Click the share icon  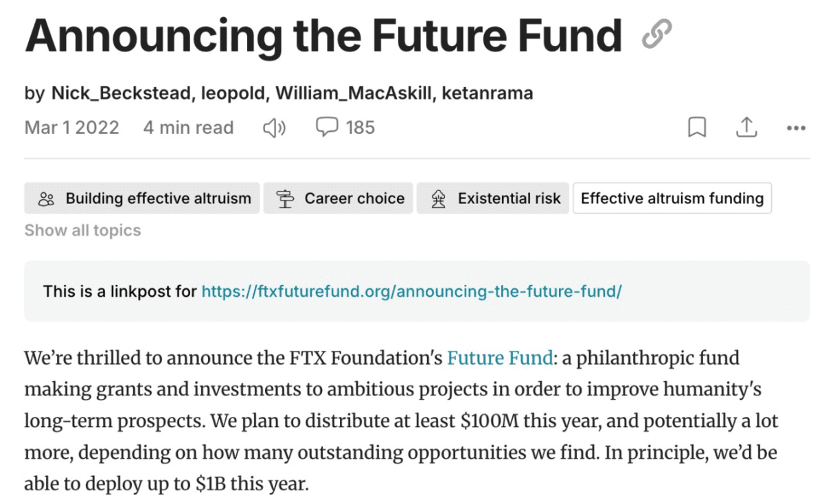[746, 128]
